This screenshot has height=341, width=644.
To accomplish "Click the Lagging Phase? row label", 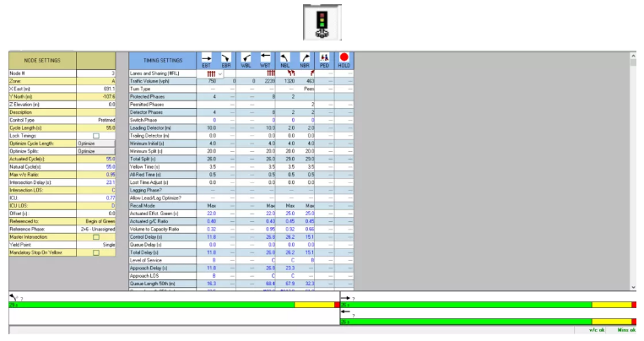I will point(146,190).
